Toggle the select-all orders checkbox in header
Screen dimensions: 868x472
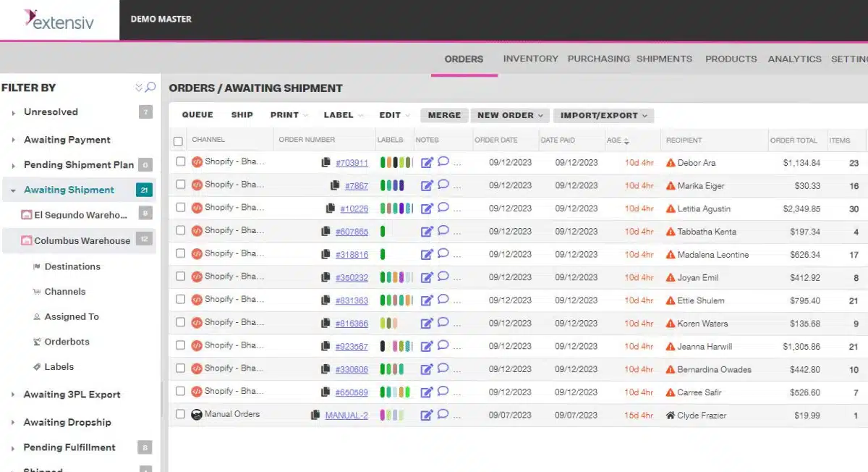pyautogui.click(x=179, y=141)
